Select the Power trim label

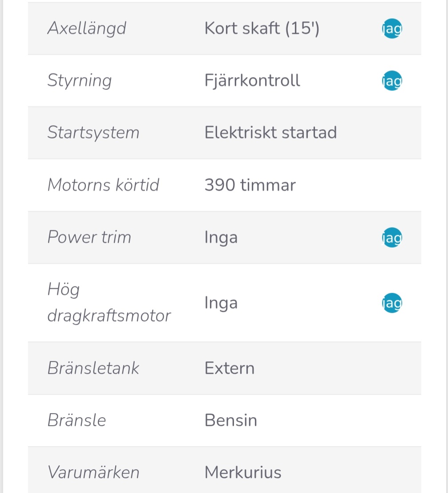point(89,237)
